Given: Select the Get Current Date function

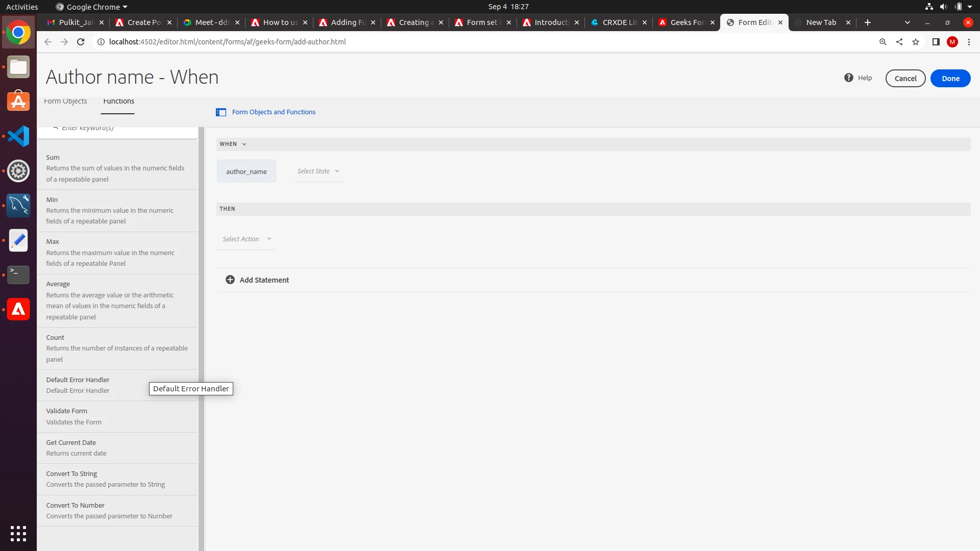Looking at the screenshot, I should (x=71, y=443).
